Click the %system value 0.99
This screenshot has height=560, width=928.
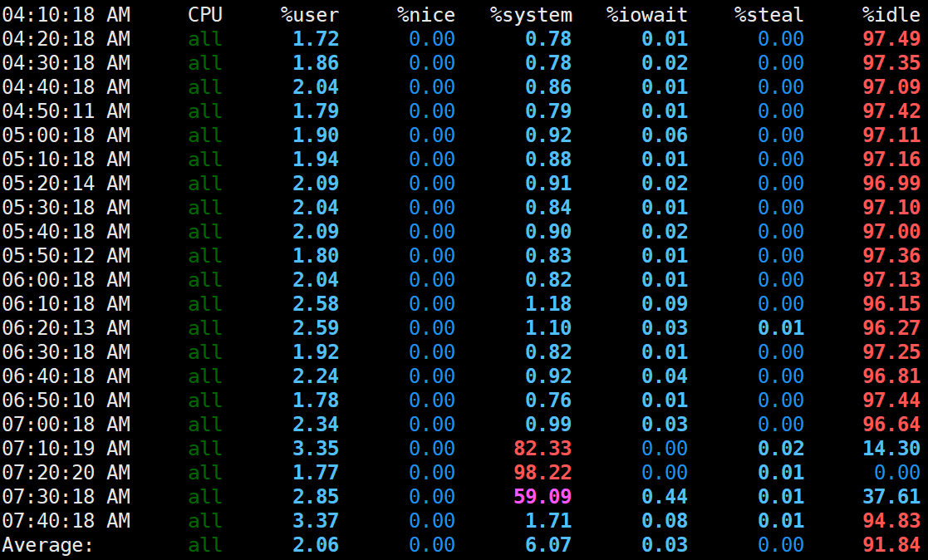[548, 425]
